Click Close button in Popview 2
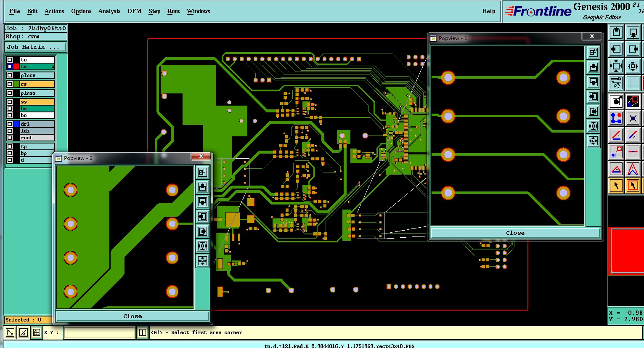 (x=133, y=316)
